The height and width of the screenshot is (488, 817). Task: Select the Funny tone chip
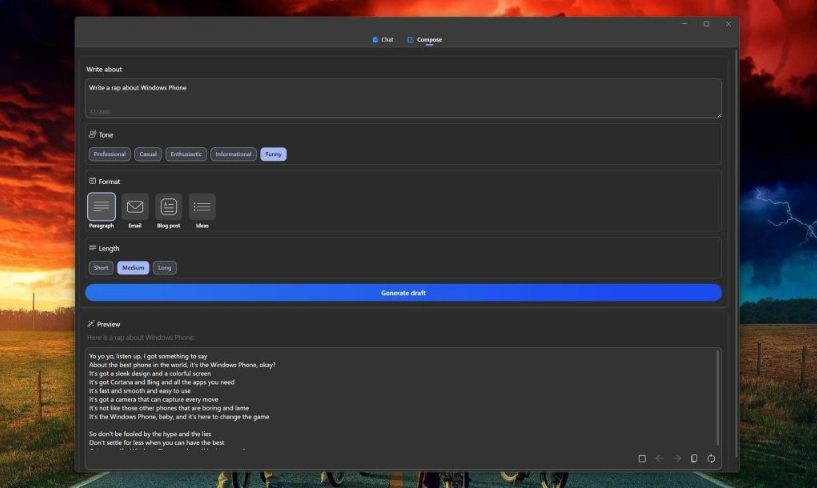pos(273,154)
